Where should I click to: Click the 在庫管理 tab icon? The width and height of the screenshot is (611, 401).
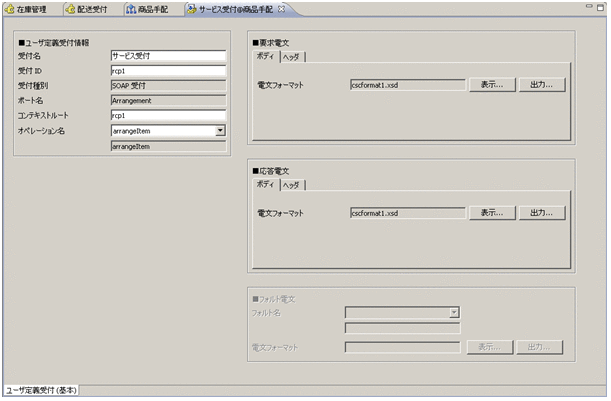[x=10, y=9]
